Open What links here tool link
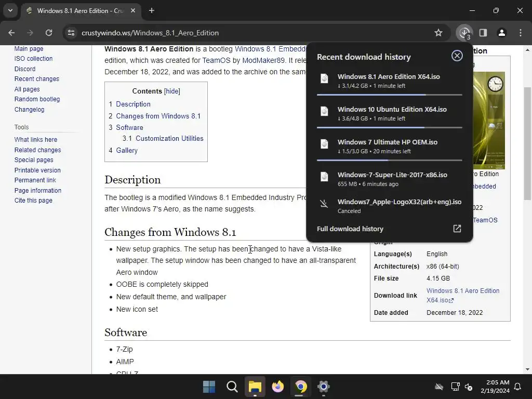 point(36,139)
